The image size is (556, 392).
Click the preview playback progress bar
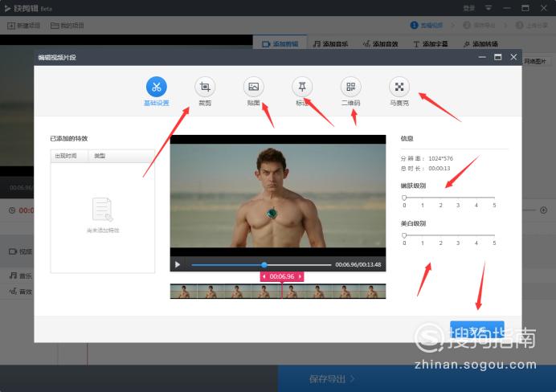coord(261,265)
